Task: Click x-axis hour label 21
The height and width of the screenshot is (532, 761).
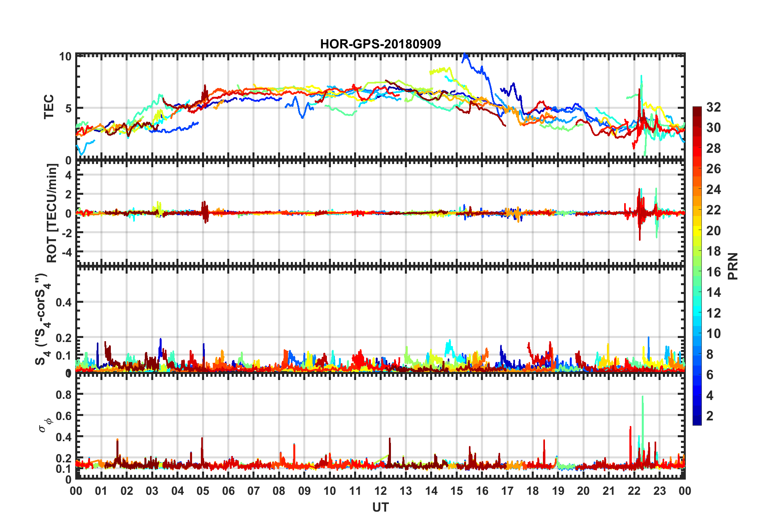Action: [609, 491]
